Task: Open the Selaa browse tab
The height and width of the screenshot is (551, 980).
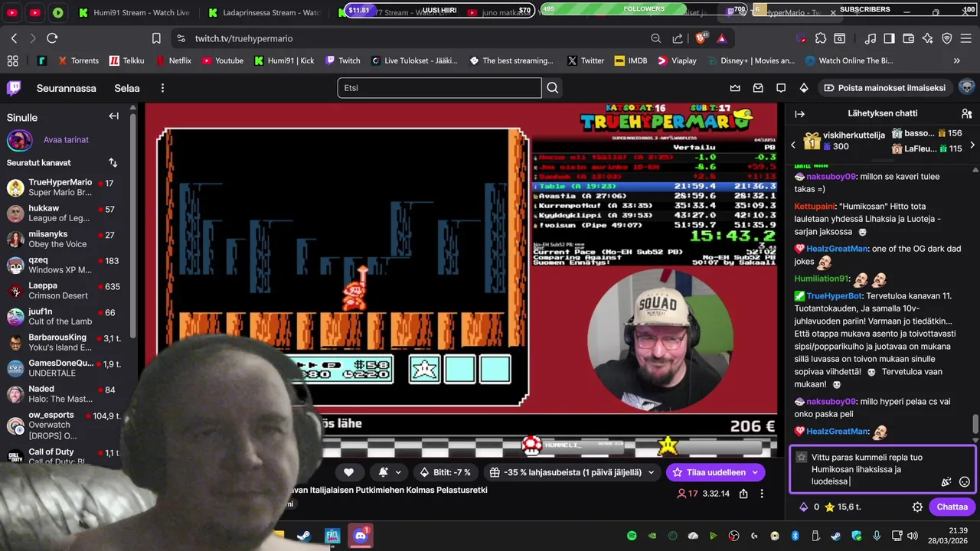Action: (x=127, y=88)
